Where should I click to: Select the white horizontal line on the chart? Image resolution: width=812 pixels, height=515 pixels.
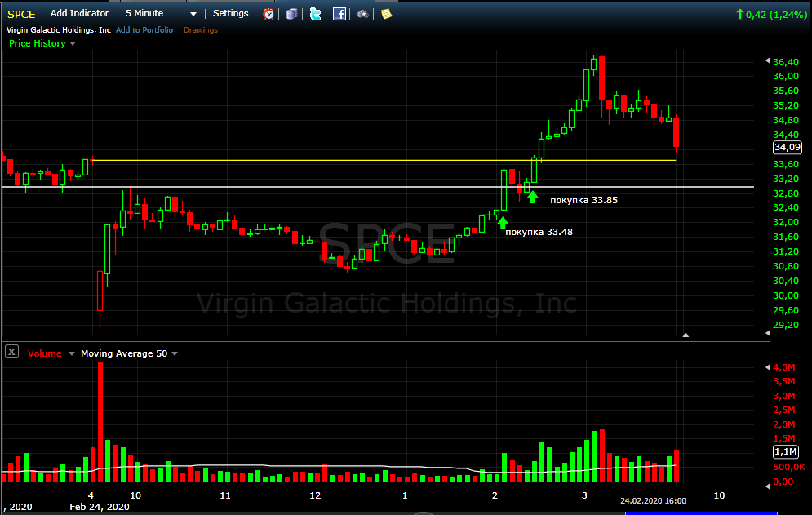tap(378, 187)
